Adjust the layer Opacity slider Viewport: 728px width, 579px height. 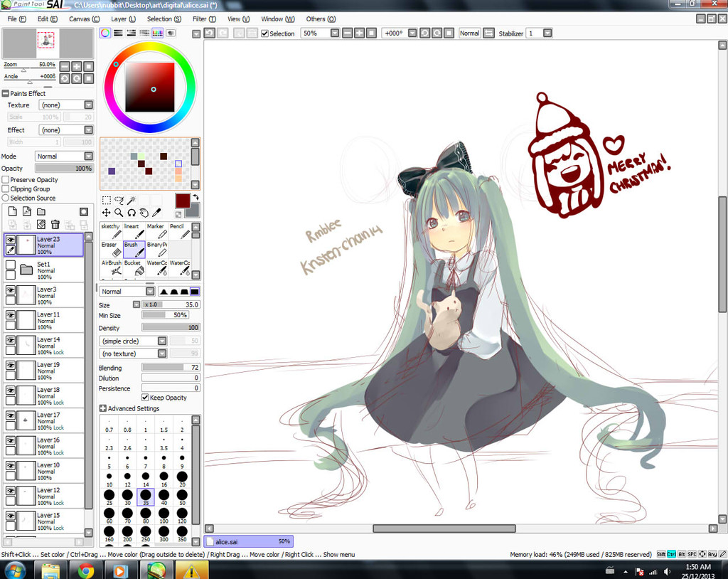pyautogui.click(x=64, y=168)
